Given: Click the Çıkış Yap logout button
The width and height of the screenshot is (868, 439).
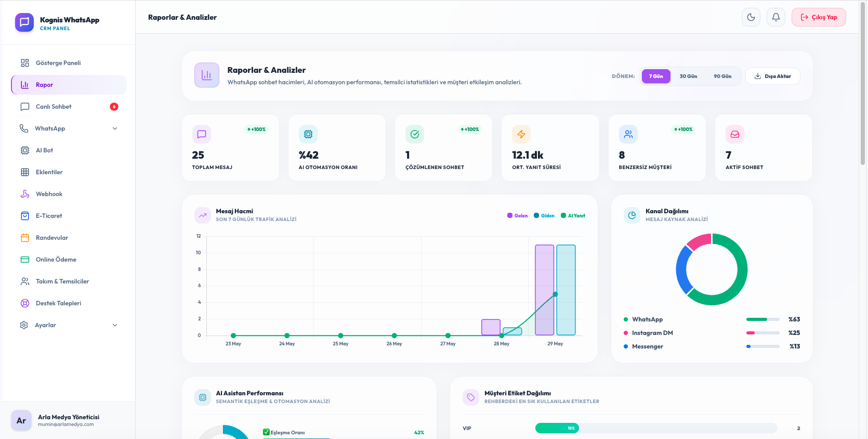Looking at the screenshot, I should (x=819, y=17).
